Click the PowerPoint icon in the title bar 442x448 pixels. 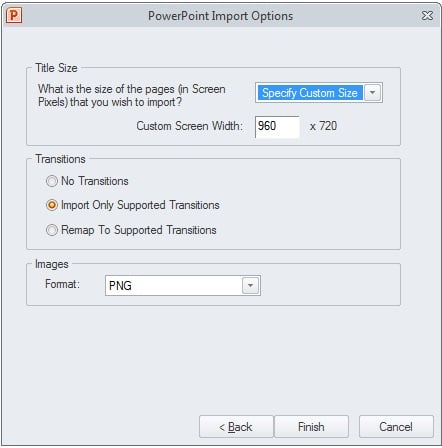[14, 16]
